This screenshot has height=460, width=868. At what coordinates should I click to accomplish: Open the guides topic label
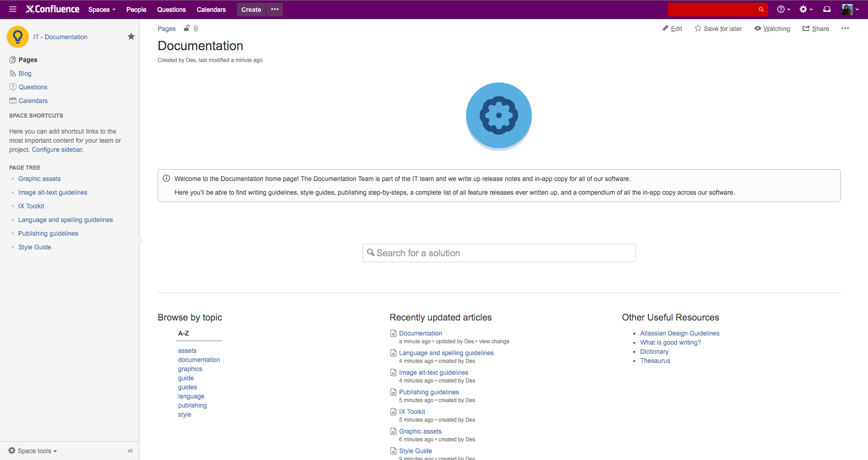point(188,387)
